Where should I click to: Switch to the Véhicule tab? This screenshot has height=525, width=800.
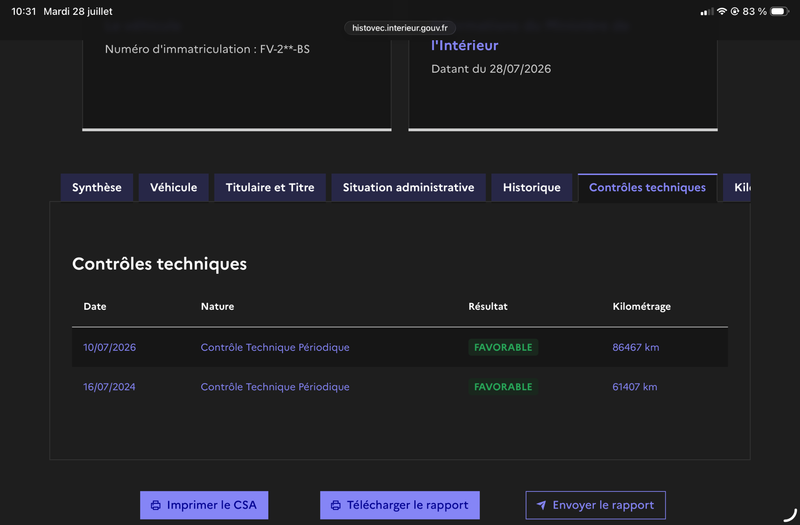pyautogui.click(x=173, y=187)
